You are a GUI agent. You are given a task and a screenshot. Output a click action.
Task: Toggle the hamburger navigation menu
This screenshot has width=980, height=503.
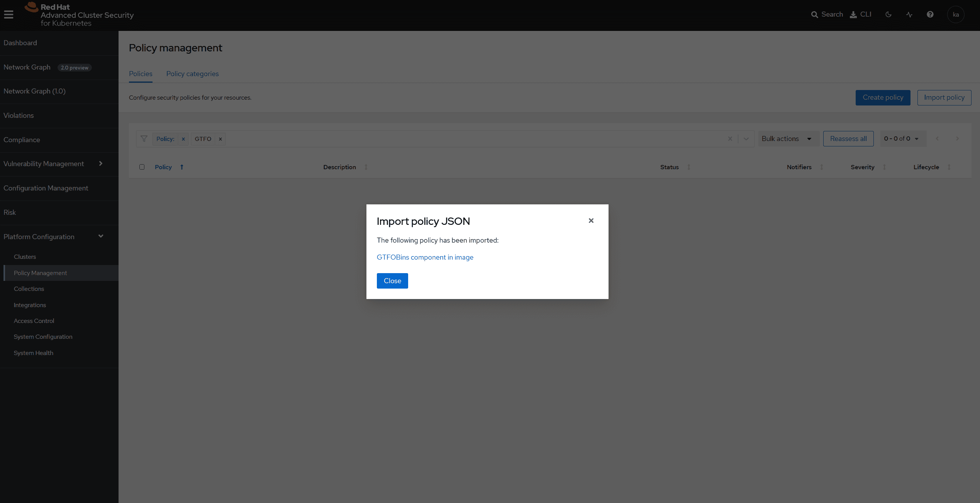coord(8,15)
